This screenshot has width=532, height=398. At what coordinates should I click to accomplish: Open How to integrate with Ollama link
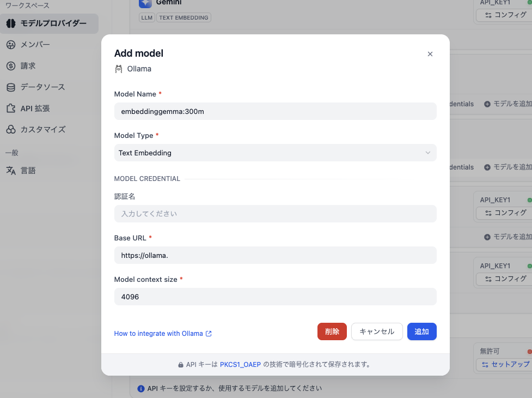pos(158,334)
